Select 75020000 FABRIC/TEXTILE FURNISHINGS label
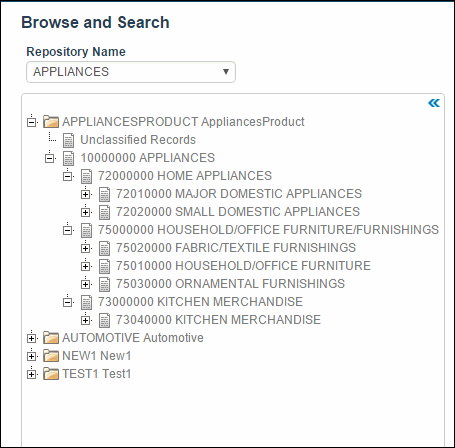Image resolution: width=455 pixels, height=448 pixels. [236, 248]
